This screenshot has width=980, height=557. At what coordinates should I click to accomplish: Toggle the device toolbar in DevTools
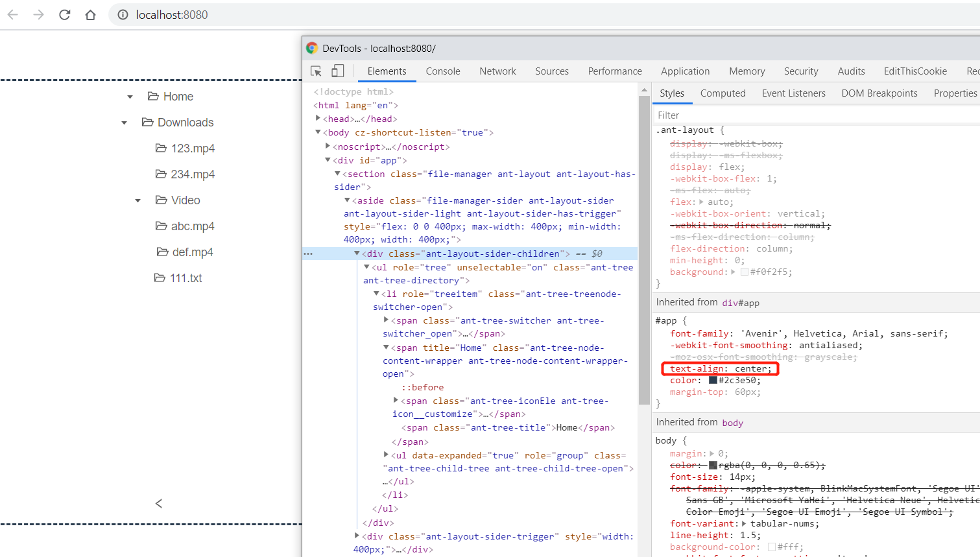pyautogui.click(x=337, y=71)
